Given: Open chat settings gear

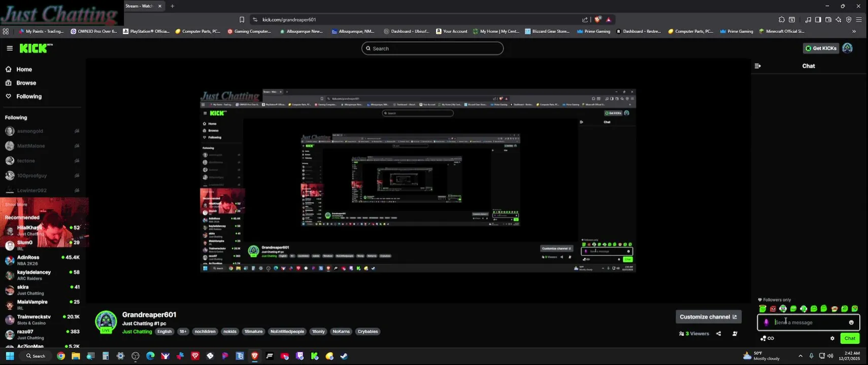Looking at the screenshot, I should pyautogui.click(x=832, y=338).
